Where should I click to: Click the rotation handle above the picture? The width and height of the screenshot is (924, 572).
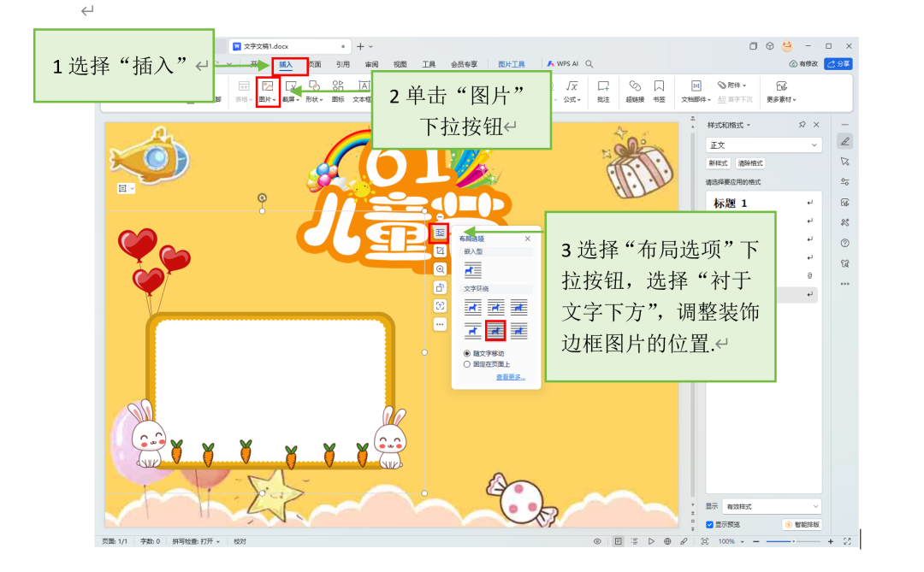[x=263, y=198]
